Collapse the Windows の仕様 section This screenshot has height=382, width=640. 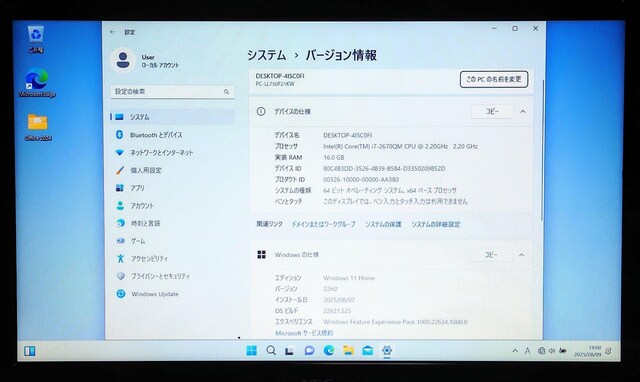tap(522, 255)
